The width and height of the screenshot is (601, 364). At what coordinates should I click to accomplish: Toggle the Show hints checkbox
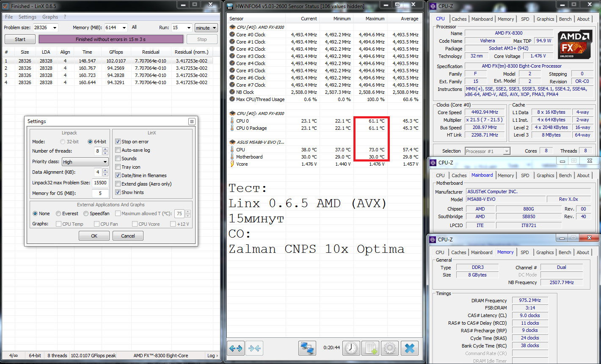point(118,192)
